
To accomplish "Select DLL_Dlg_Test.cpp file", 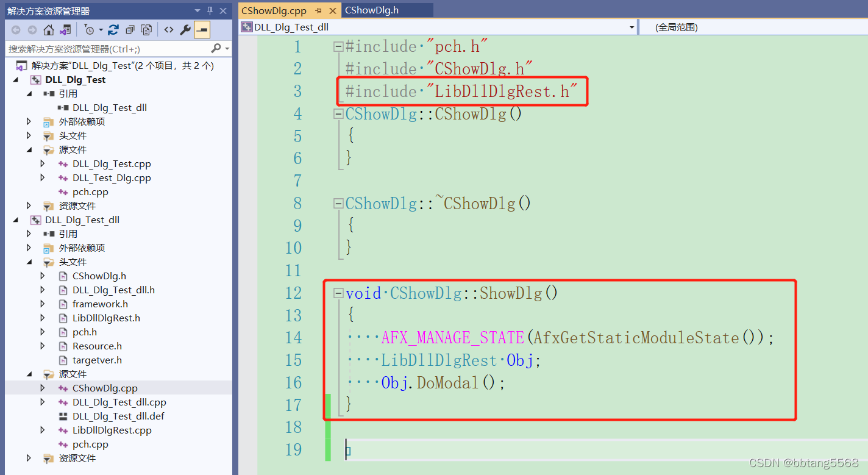I will (x=112, y=164).
